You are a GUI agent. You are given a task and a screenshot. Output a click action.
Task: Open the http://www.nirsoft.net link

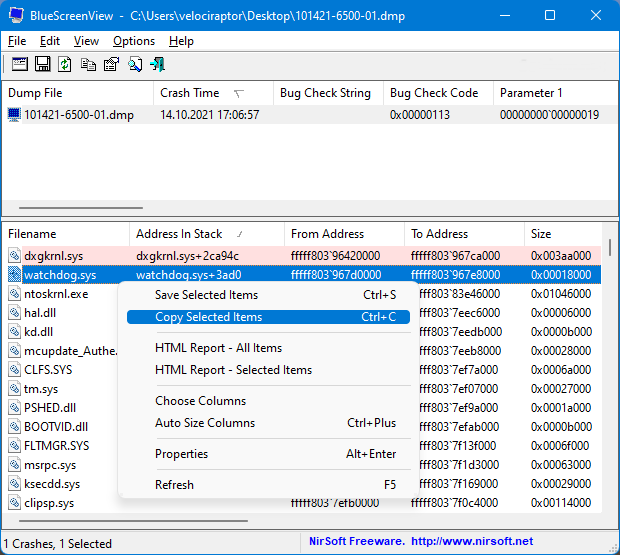(x=470, y=542)
